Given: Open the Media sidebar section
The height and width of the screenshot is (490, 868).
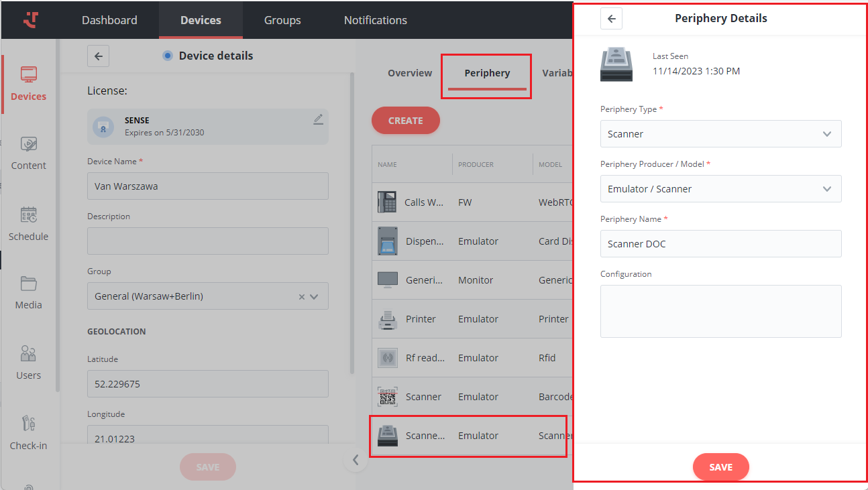Looking at the screenshot, I should 28,292.
